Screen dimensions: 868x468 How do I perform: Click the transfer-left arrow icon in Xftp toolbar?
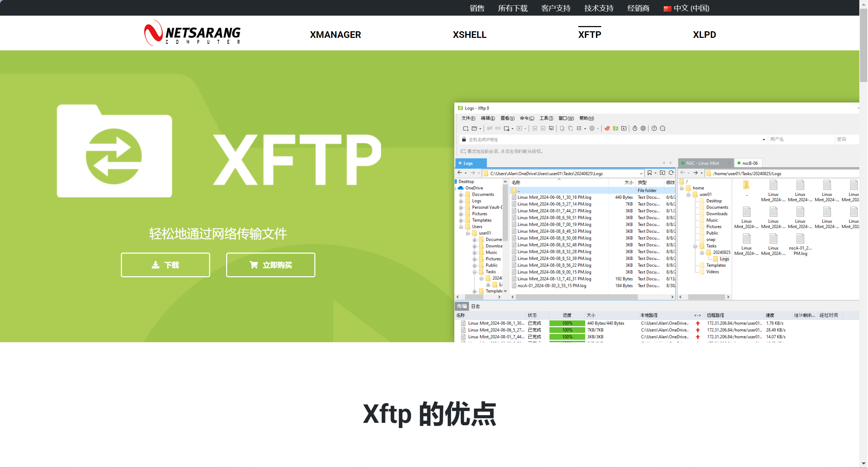pos(535,129)
